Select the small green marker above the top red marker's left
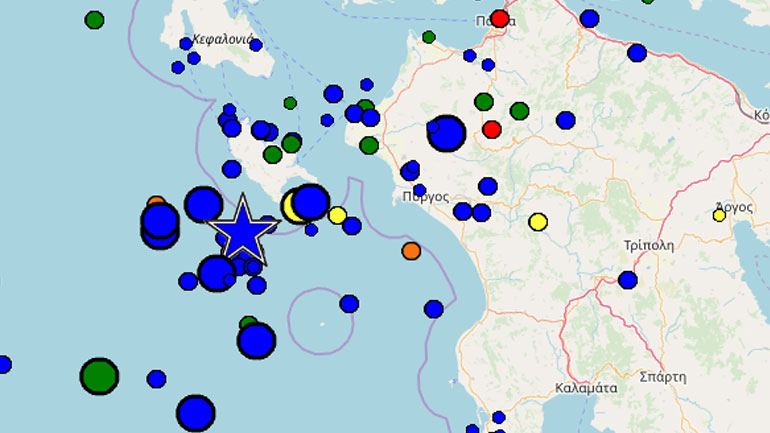770x433 pixels. tap(429, 37)
